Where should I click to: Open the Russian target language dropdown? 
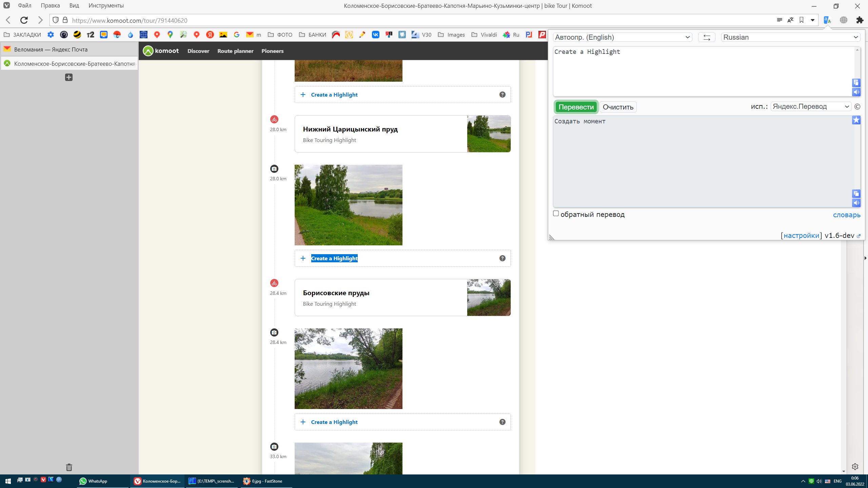pos(790,37)
